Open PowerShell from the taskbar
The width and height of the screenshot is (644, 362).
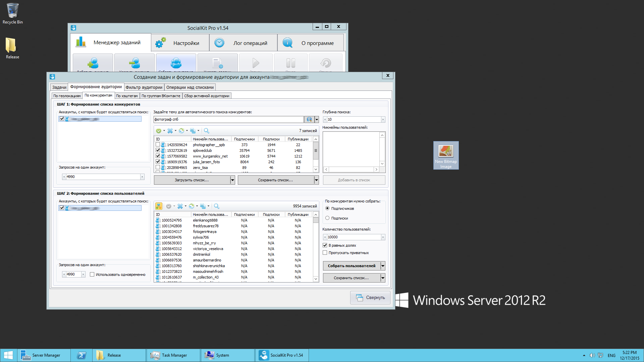pyautogui.click(x=82, y=355)
